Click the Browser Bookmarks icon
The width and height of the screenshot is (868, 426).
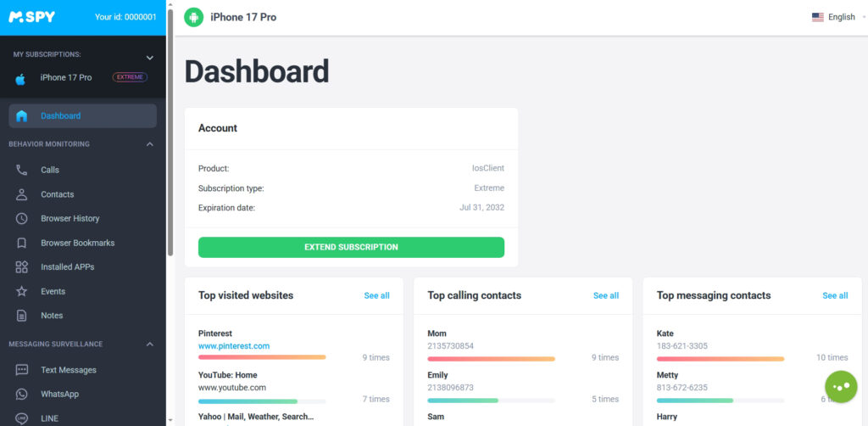[22, 243]
